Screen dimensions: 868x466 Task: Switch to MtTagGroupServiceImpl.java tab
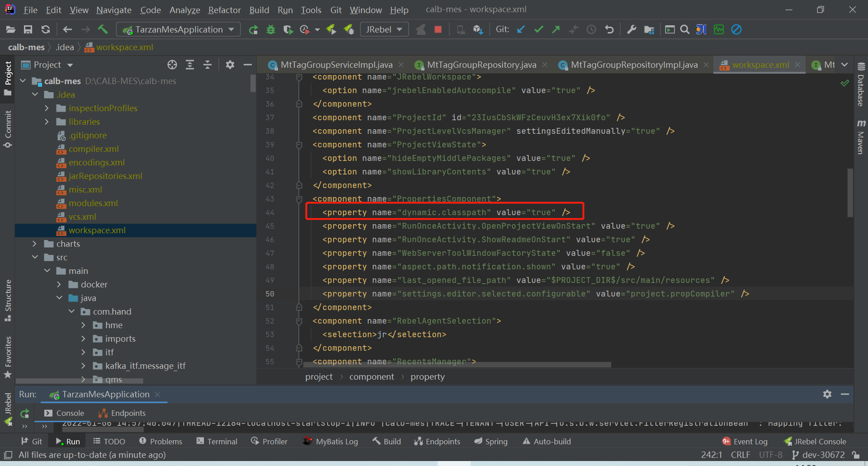point(336,65)
